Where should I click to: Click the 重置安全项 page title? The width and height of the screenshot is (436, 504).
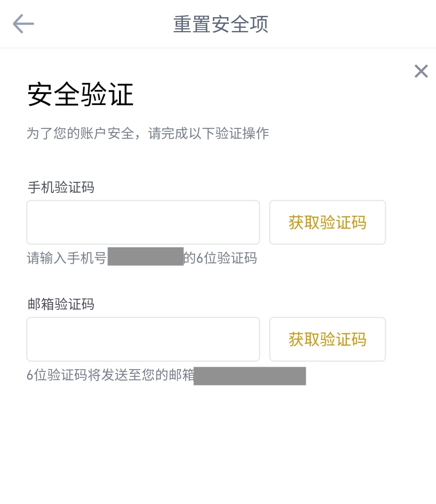[221, 24]
